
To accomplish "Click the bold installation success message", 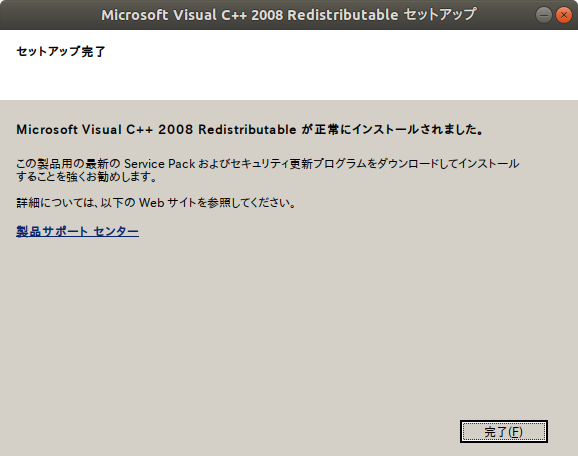I will [250, 130].
